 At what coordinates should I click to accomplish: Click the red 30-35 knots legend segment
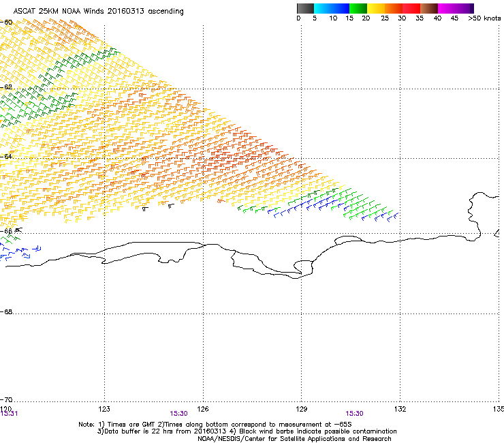coord(411,8)
